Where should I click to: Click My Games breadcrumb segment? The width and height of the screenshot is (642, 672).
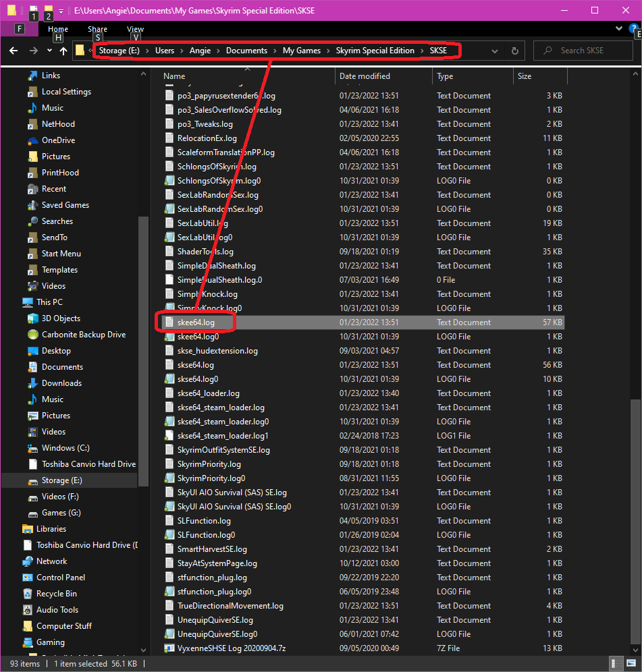point(302,51)
